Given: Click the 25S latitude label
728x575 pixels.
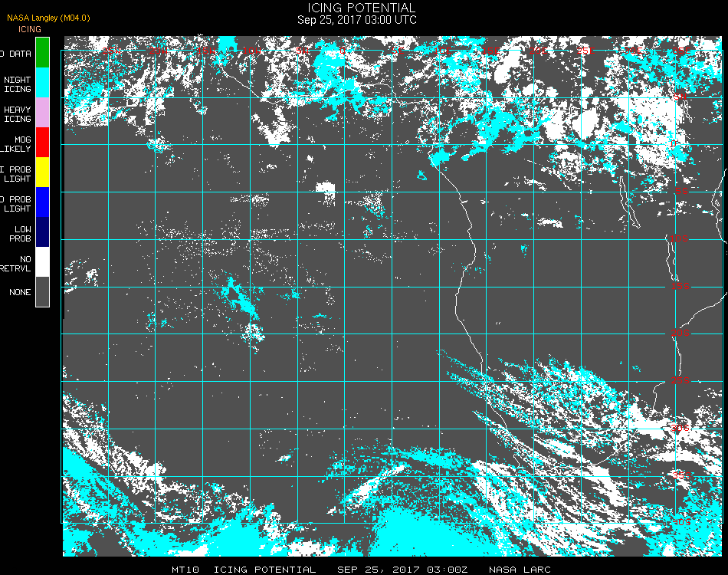Looking at the screenshot, I should click(x=680, y=380).
